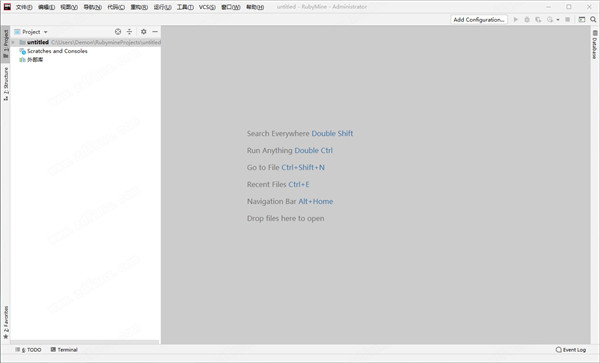The width and height of the screenshot is (600, 363).
Task: Click the horizontal scrollbar under Project panel
Action: pos(85,342)
